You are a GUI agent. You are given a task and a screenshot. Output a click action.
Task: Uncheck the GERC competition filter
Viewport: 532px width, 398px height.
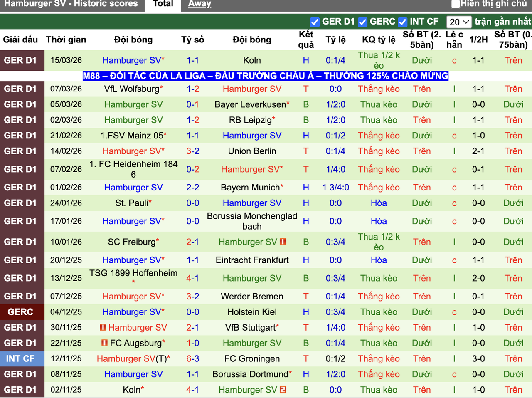pyautogui.click(x=362, y=22)
